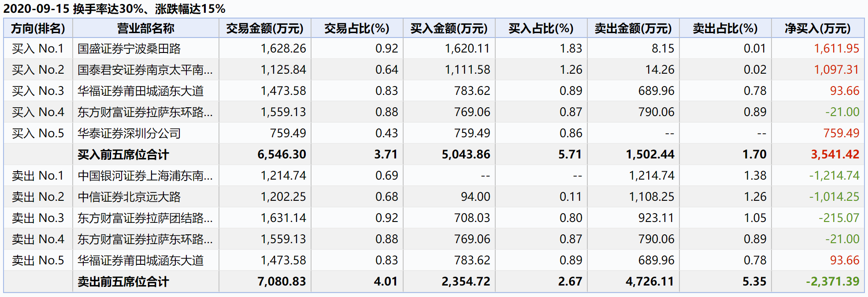This screenshot has height=297, width=868.
Task: Click the 买入金额(万元) column header
Action: 449,29
